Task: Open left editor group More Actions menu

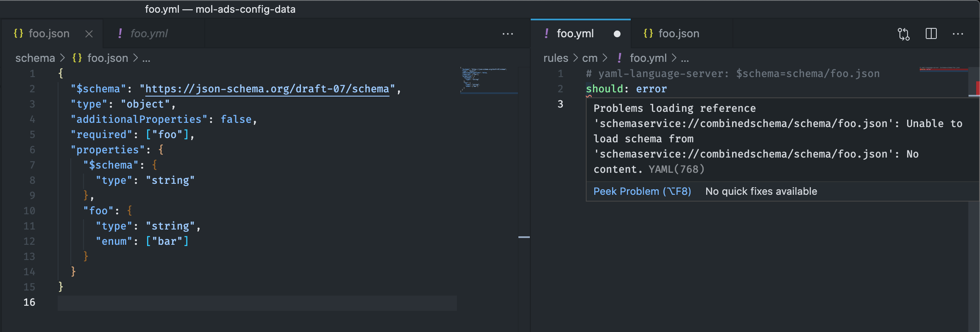Action: click(x=507, y=34)
